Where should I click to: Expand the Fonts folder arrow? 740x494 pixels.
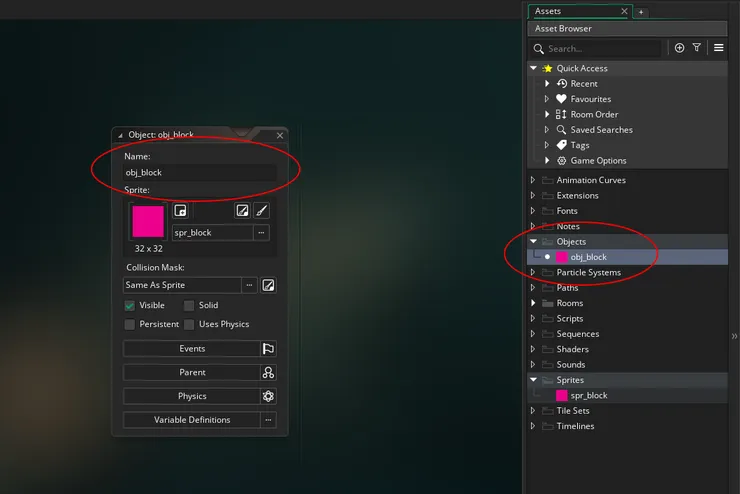533,210
